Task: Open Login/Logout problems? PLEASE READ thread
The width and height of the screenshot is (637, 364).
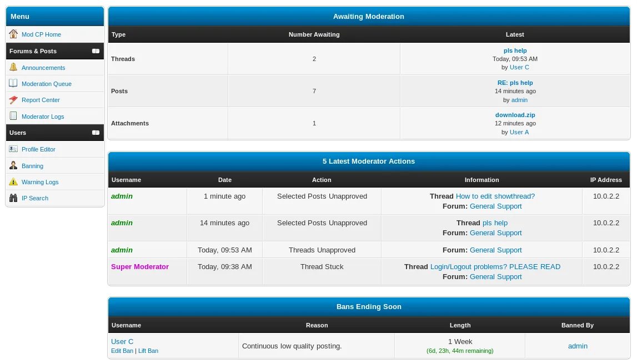Action: tap(495, 266)
